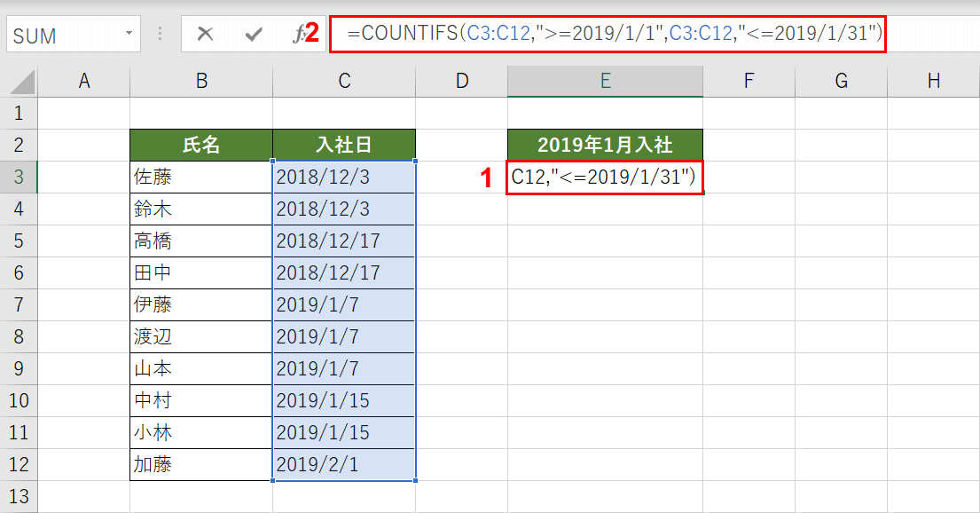Select row 2 header

pyautogui.click(x=19, y=146)
